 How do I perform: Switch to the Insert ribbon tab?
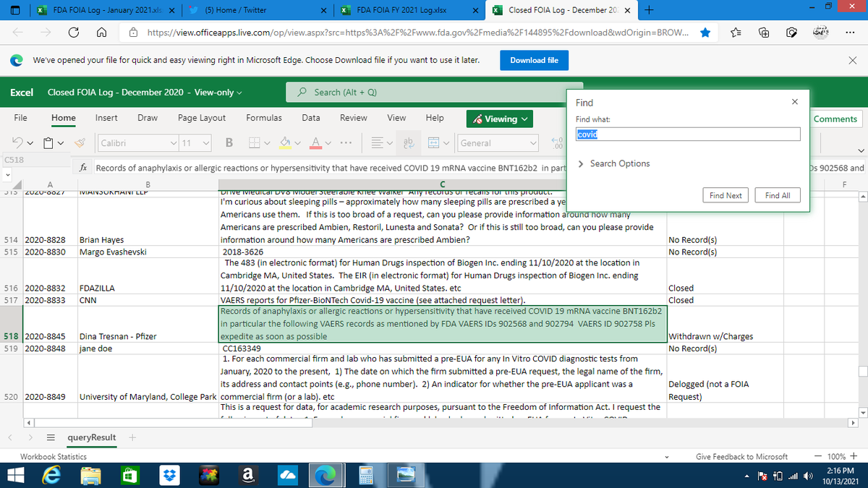point(106,118)
